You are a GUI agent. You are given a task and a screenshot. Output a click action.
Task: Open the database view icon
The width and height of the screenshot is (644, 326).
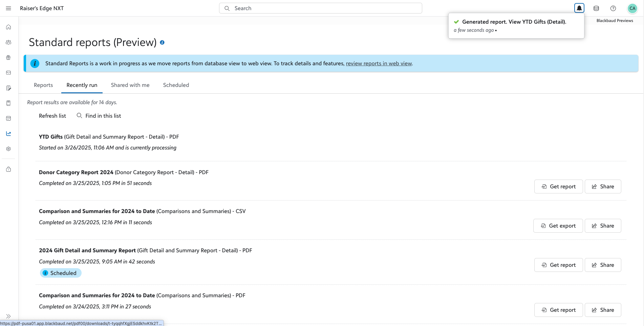[596, 8]
